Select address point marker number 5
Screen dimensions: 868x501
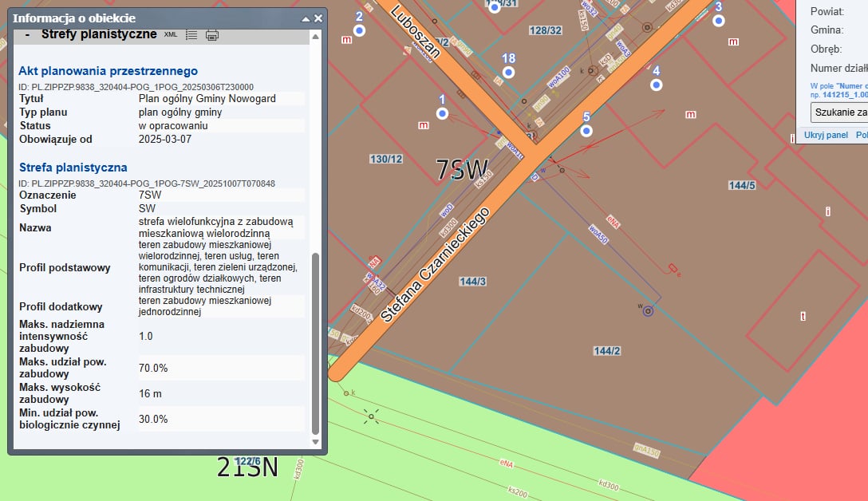tap(586, 130)
